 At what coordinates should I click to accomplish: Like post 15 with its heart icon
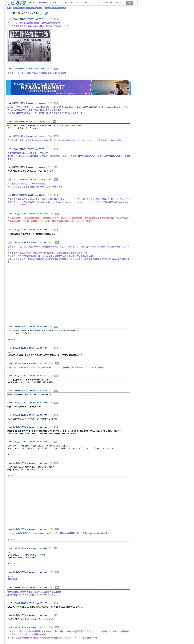point(50,363)
